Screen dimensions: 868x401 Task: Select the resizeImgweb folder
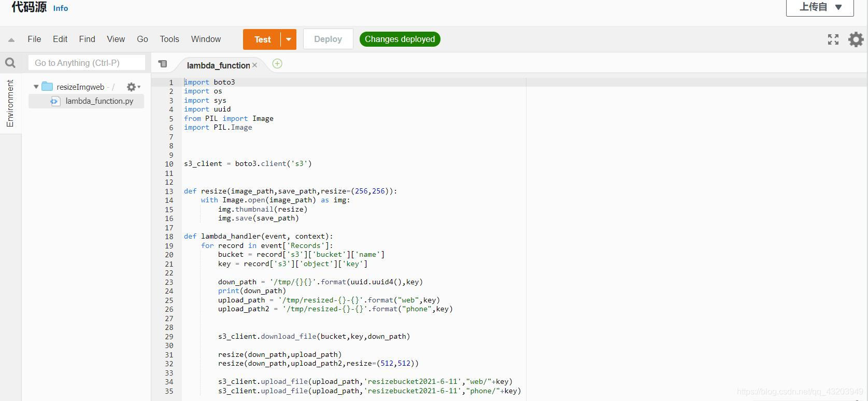click(x=80, y=87)
